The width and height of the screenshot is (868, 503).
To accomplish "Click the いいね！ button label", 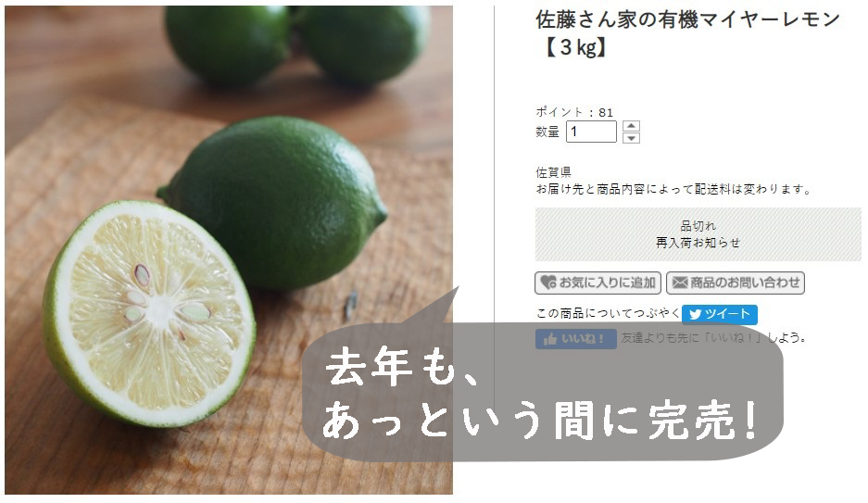I will click(584, 339).
